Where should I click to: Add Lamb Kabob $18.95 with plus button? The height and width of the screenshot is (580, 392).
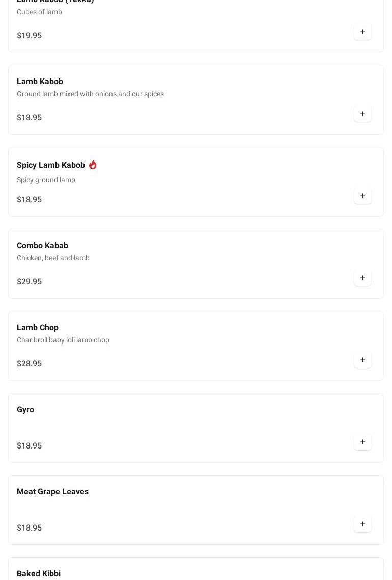click(362, 114)
